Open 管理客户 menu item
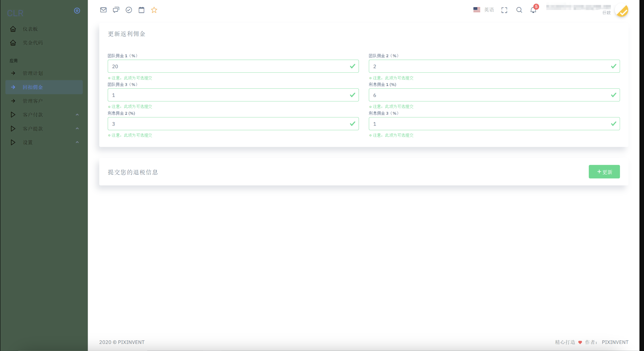The height and width of the screenshot is (351, 644). point(44,101)
